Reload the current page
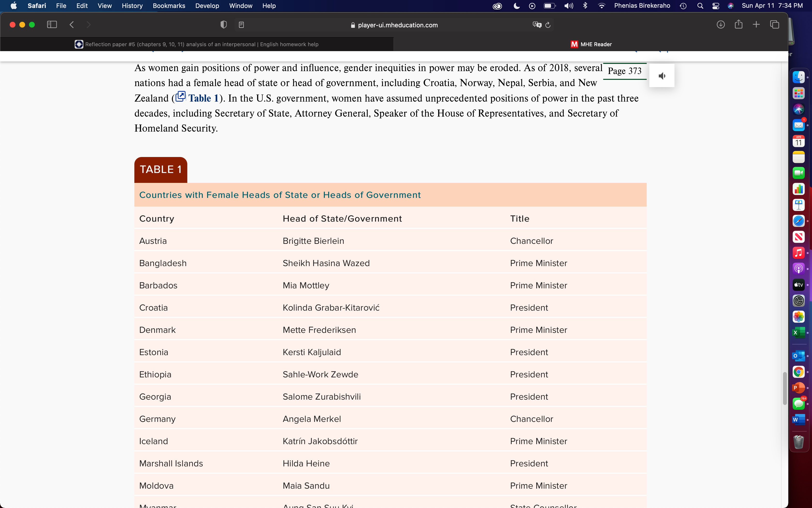The width and height of the screenshot is (812, 508). pyautogui.click(x=548, y=25)
